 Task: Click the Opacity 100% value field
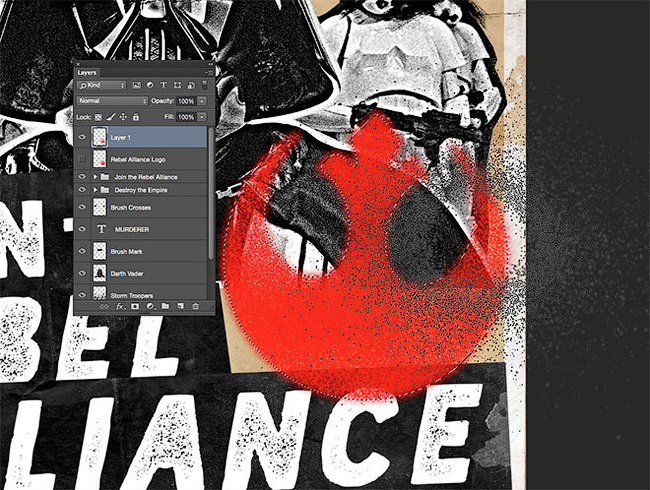pos(187,101)
